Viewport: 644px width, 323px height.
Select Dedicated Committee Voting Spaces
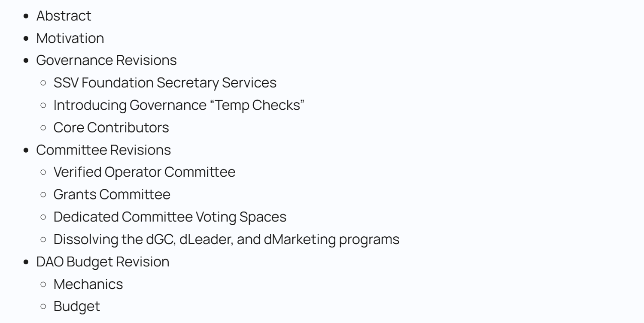click(170, 217)
